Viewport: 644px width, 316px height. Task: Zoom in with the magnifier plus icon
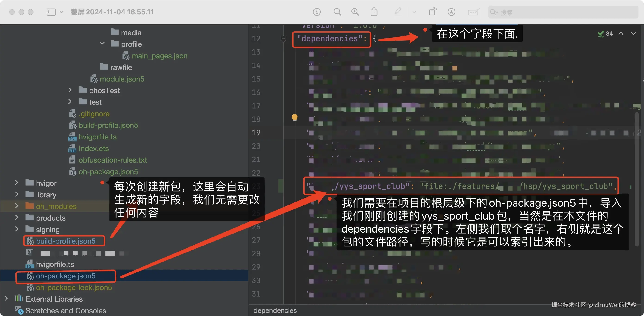tap(355, 12)
